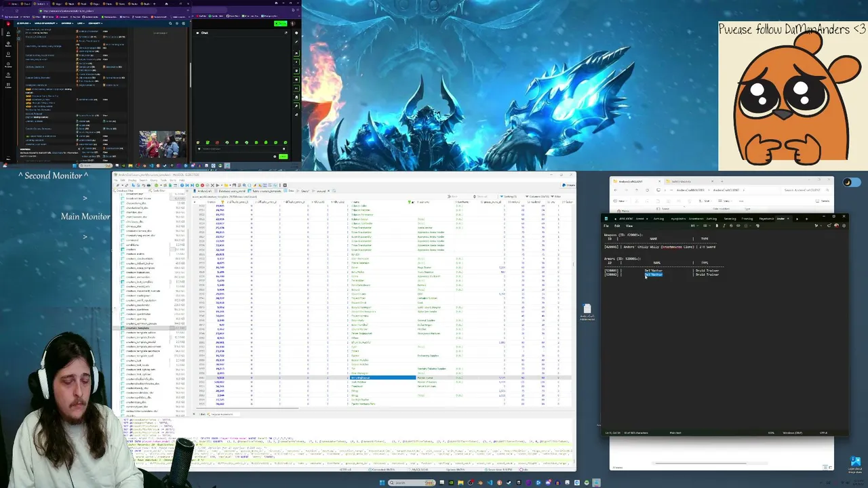Click the desktop file icon left of Notepad
868x488 pixels.
(x=587, y=311)
